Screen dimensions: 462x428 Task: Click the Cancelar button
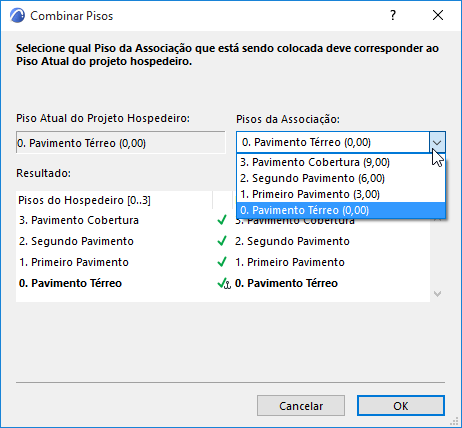click(301, 406)
